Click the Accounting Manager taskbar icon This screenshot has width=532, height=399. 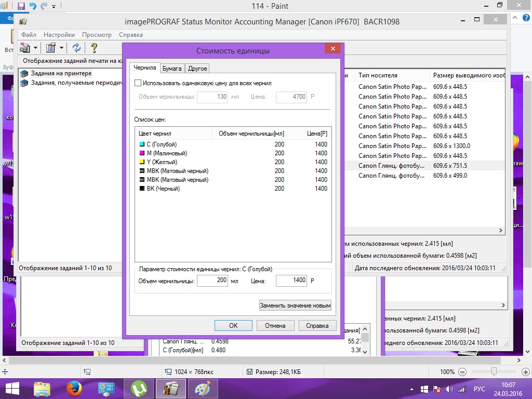point(170,389)
